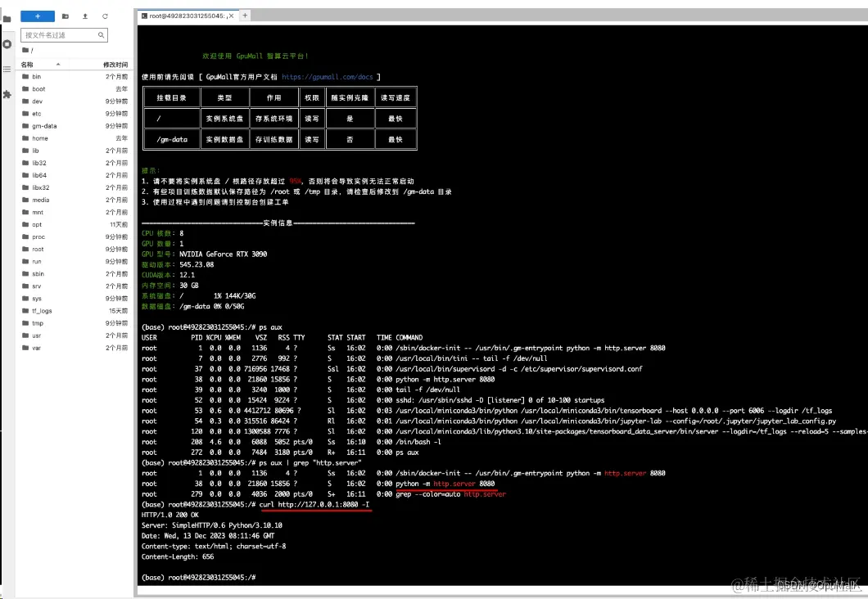Refresh the file list
The width and height of the screenshot is (868, 599).
(105, 16)
